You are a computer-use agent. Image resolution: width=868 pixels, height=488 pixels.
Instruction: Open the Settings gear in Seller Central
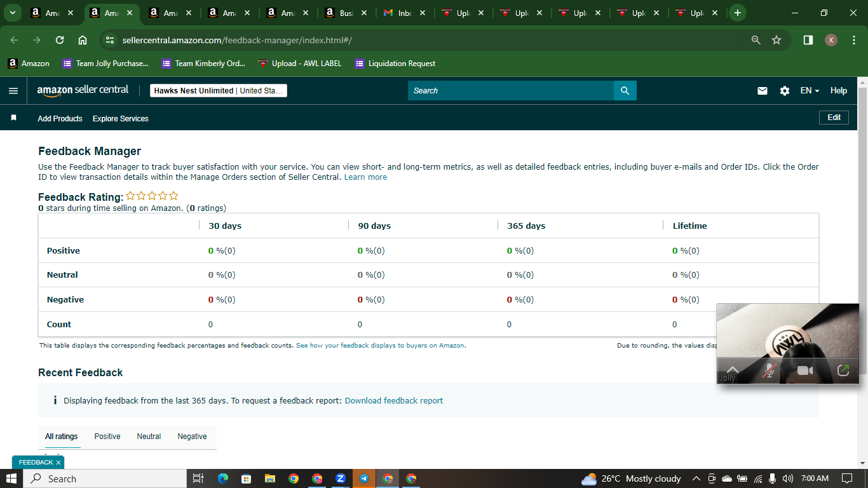coord(785,91)
